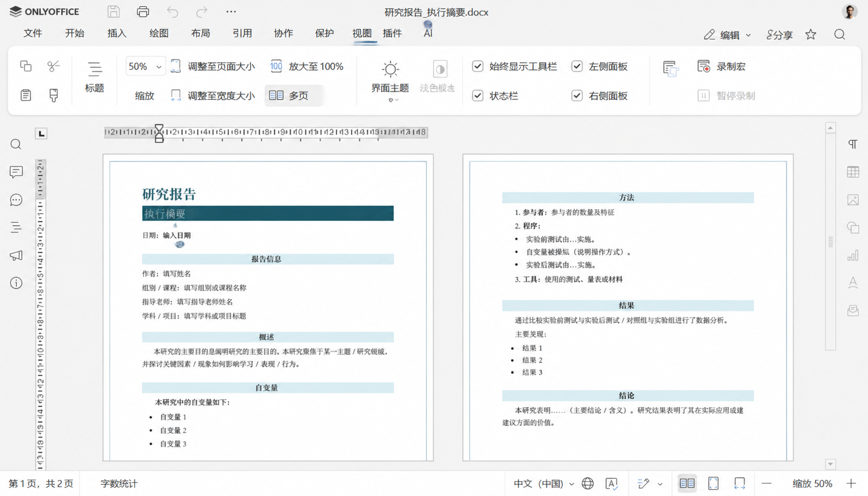Image resolution: width=868 pixels, height=496 pixels.
Task: Click the globe language icon in status bar
Action: [x=588, y=483]
